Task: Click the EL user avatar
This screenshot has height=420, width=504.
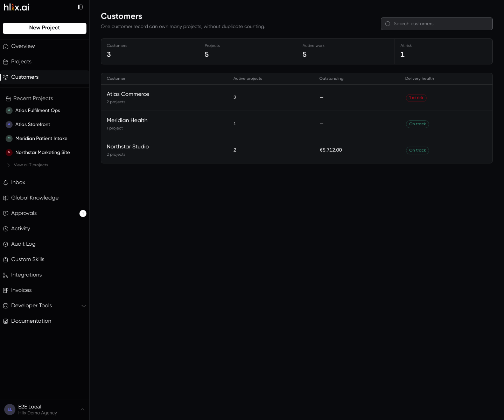Action: (x=10, y=409)
